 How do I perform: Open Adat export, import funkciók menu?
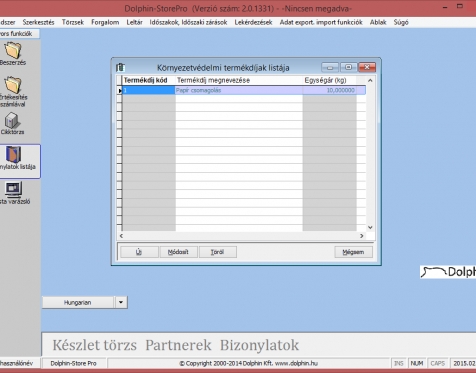[321, 22]
